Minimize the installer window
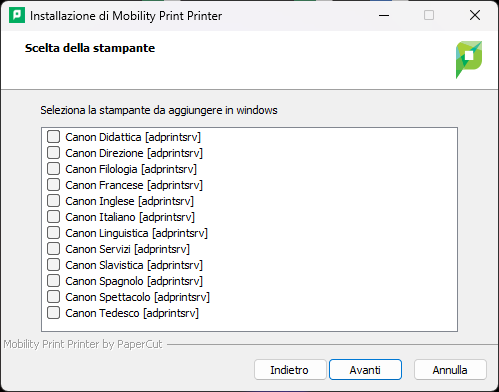 tap(384, 15)
